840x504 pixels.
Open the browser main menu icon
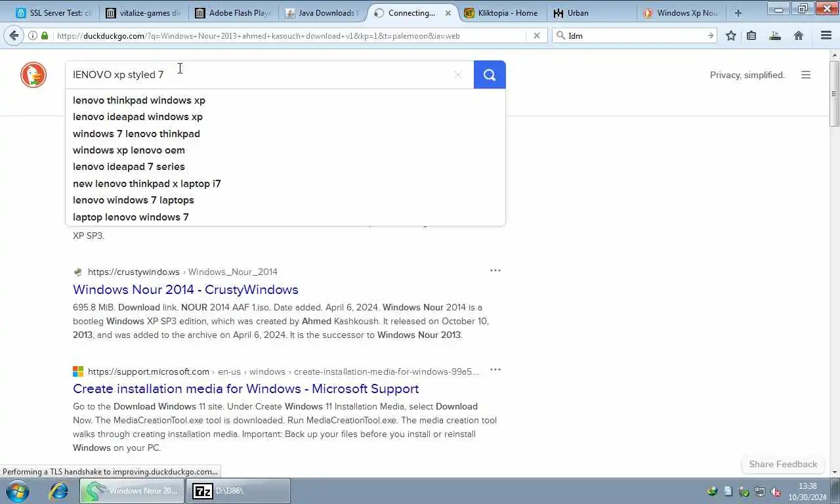[826, 36]
